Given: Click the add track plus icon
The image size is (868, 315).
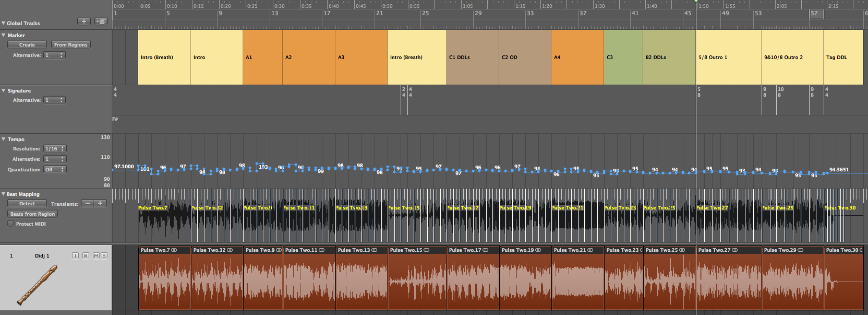Looking at the screenshot, I should 83,22.
